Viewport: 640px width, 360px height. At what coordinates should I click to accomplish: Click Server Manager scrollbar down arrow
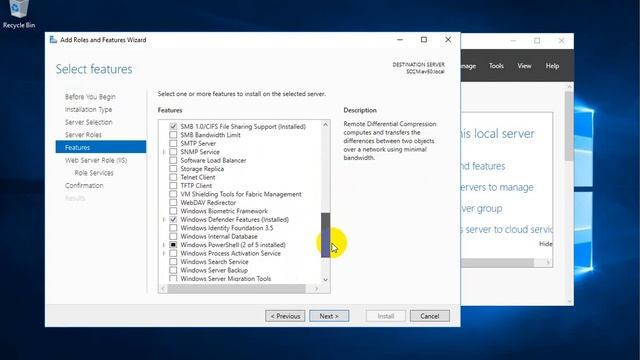tap(569, 302)
